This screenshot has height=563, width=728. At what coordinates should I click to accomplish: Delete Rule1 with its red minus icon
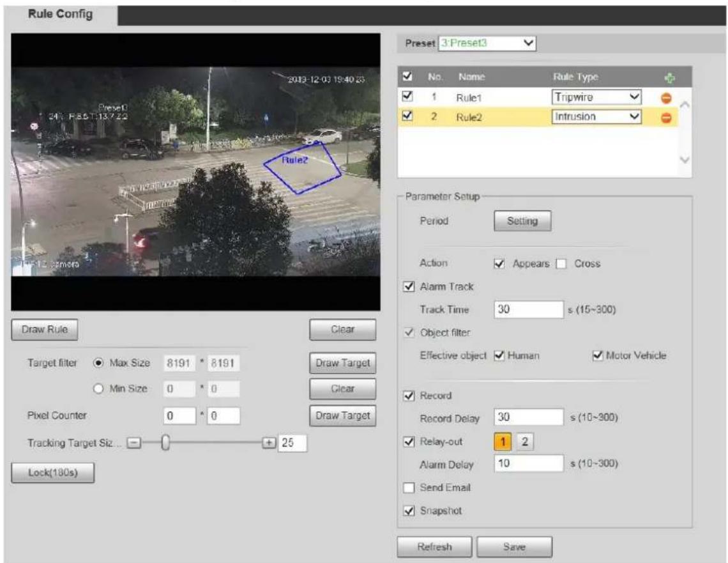tap(666, 98)
